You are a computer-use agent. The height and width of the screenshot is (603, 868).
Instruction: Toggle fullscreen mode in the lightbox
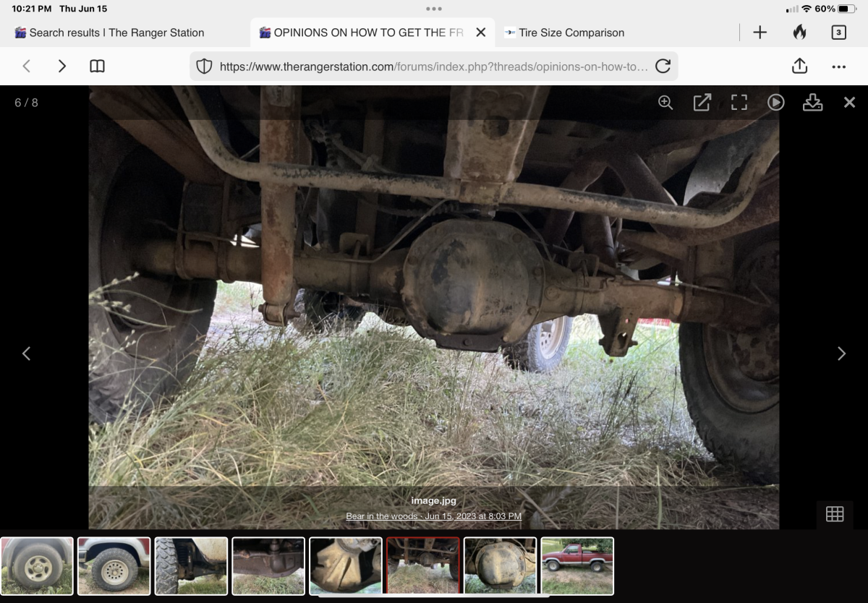pyautogui.click(x=739, y=103)
